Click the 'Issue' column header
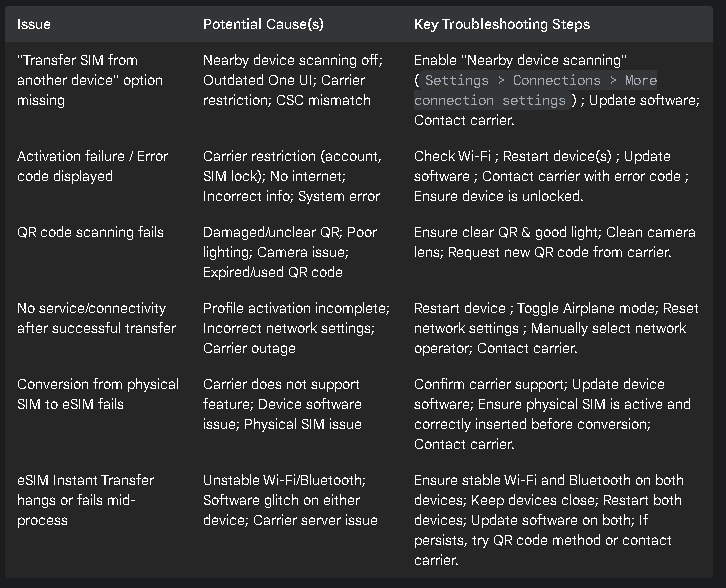This screenshot has width=726, height=588. coord(34,24)
